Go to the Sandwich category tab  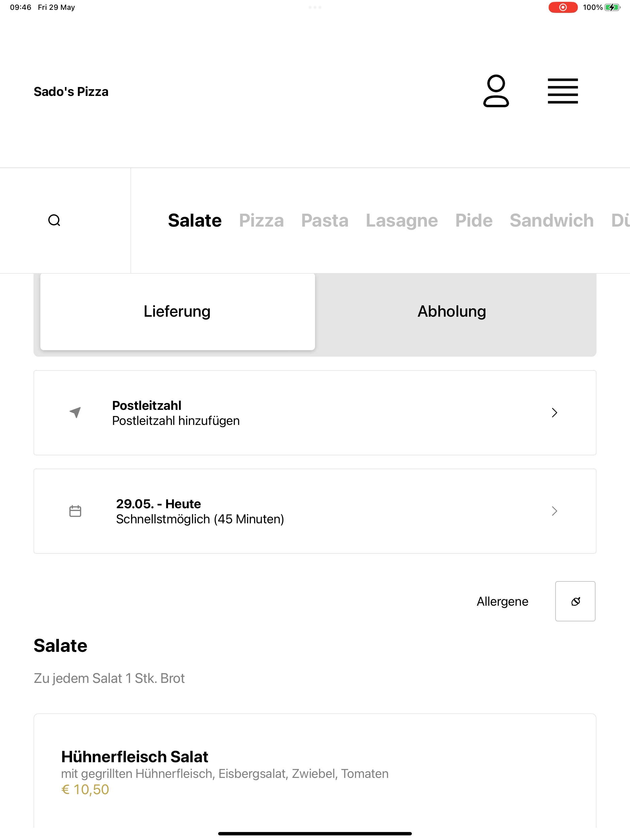[x=552, y=221]
